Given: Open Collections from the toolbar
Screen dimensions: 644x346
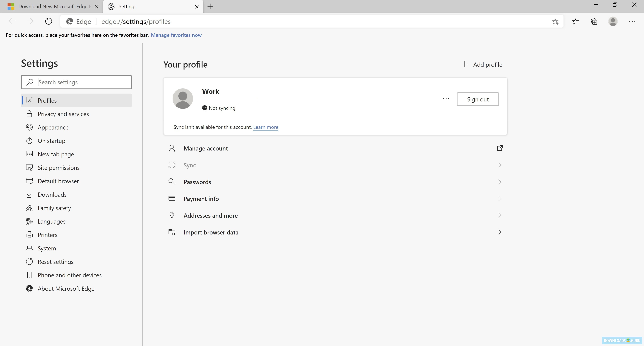Looking at the screenshot, I should click(x=594, y=21).
